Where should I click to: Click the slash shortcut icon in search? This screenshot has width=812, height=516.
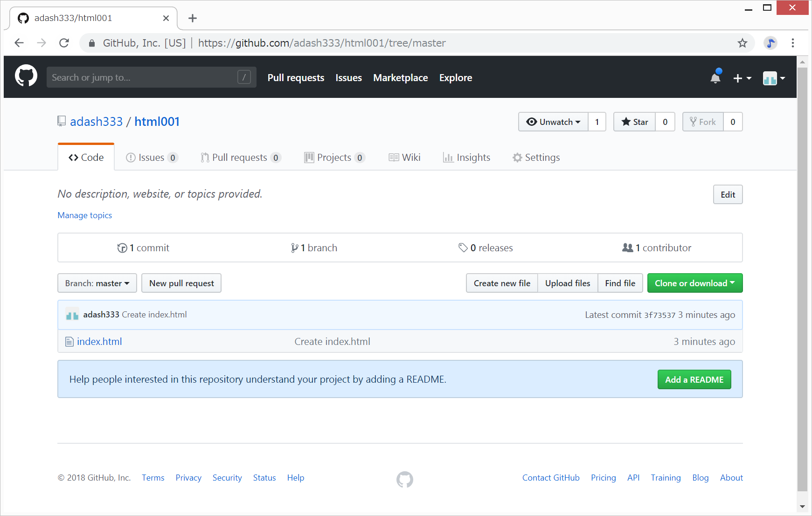[x=244, y=77]
